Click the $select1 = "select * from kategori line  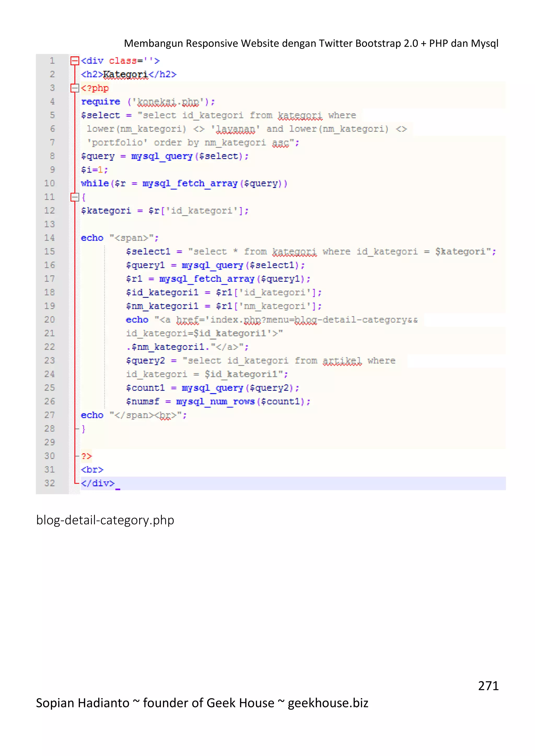tap(311, 252)
